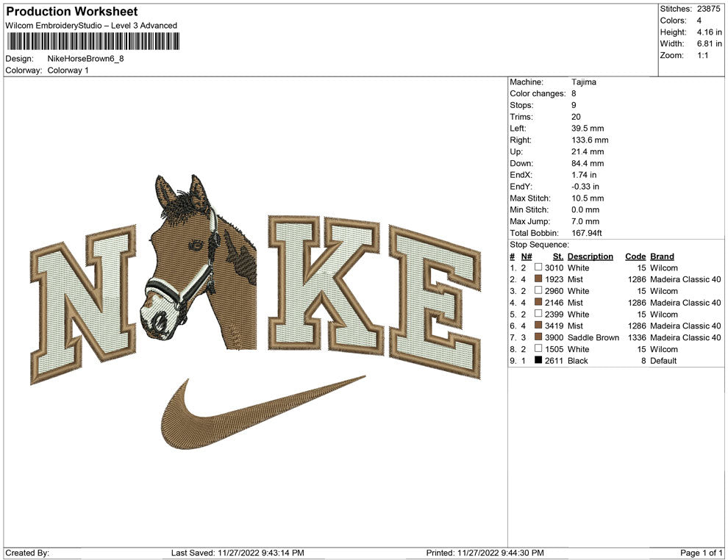Click the white swatch for stop 8 (1505)
This screenshot has width=728, height=560.
point(538,348)
